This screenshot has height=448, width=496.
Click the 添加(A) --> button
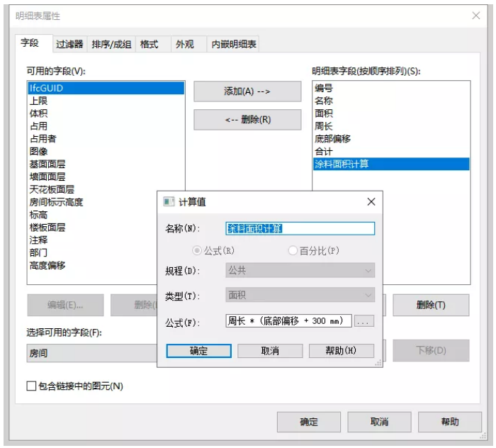(x=247, y=91)
